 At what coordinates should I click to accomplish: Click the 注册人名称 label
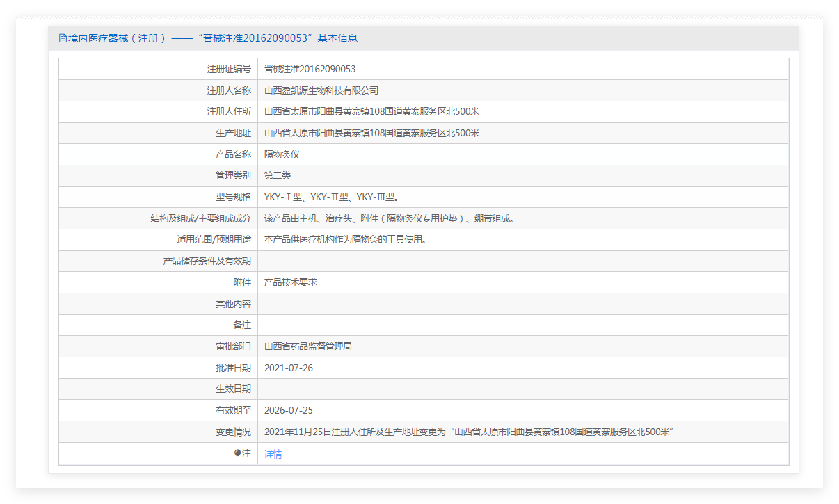229,90
